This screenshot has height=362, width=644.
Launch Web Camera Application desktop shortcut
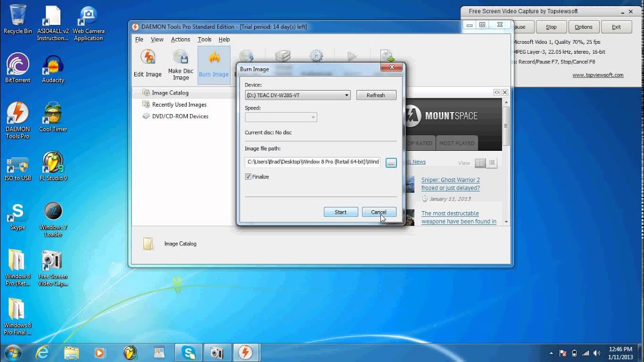click(x=88, y=23)
